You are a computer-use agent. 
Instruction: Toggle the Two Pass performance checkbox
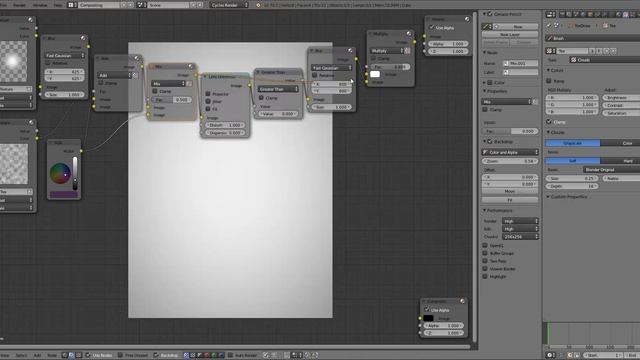tap(485, 261)
